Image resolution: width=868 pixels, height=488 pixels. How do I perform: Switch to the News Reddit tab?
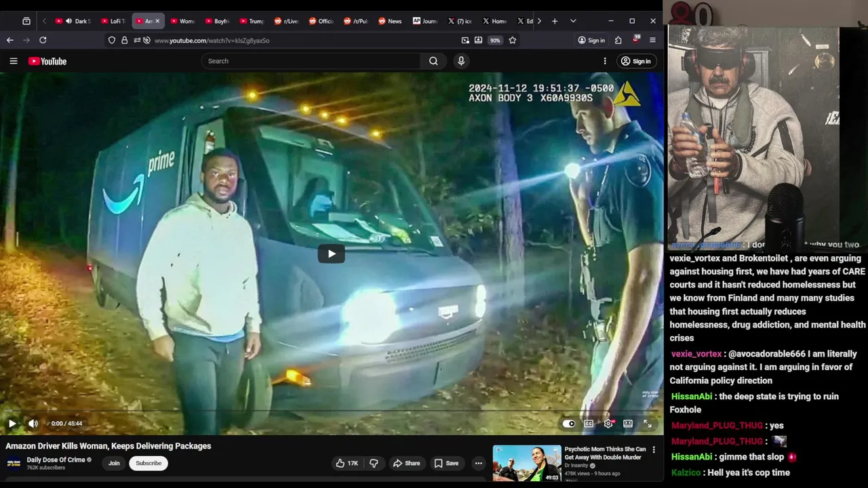390,21
